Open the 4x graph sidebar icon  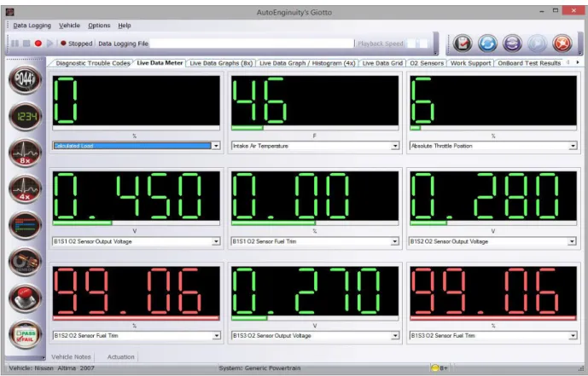(x=25, y=189)
